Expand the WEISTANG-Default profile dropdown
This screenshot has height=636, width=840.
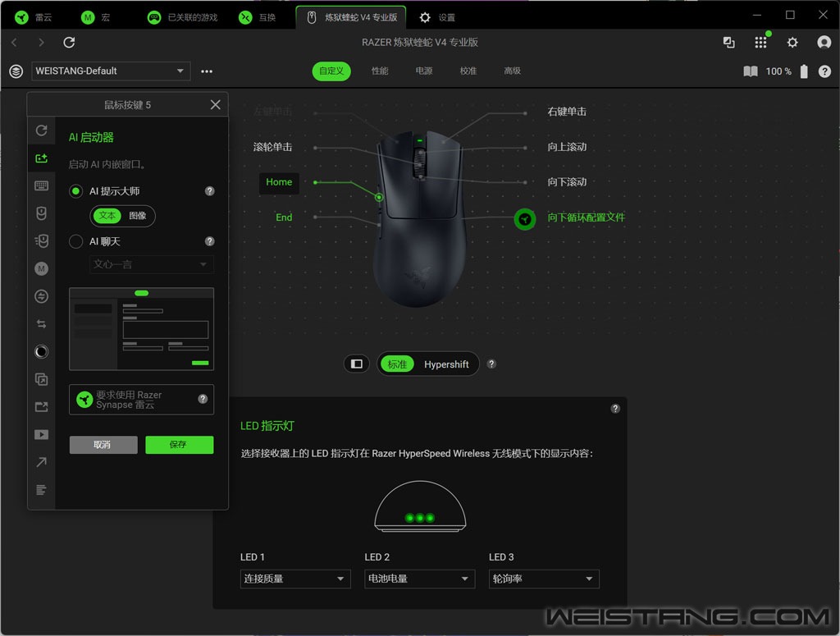click(x=111, y=71)
